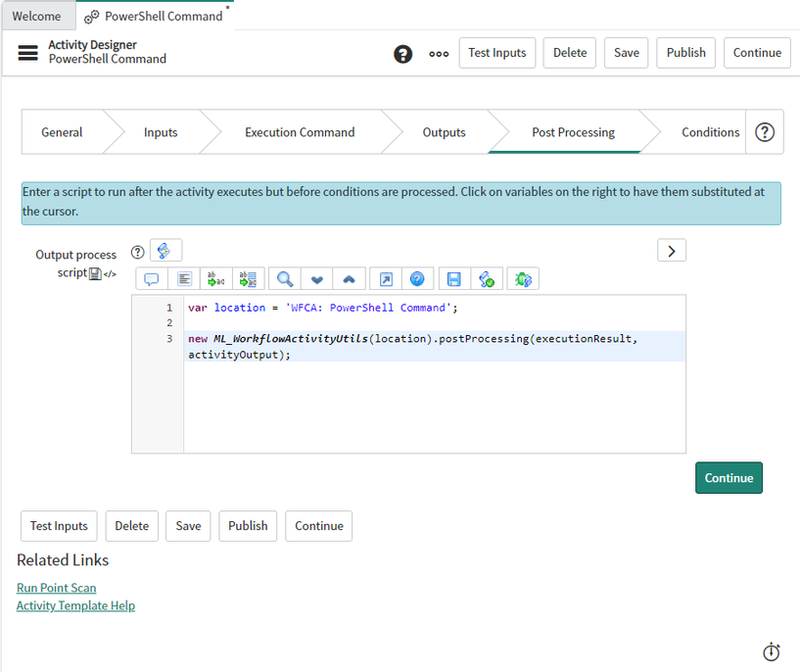This screenshot has height=672, width=800.
Task: Click Test Inputs in the header
Action: 497,53
